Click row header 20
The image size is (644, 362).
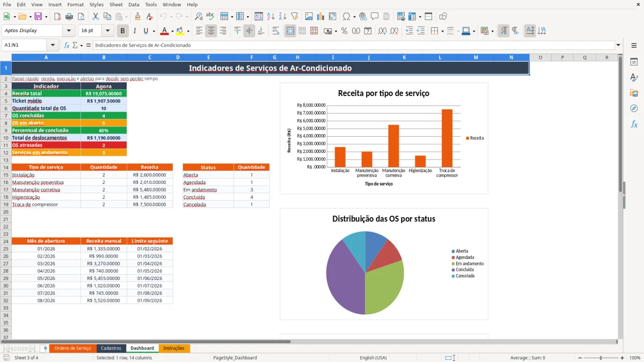pyautogui.click(x=5, y=212)
